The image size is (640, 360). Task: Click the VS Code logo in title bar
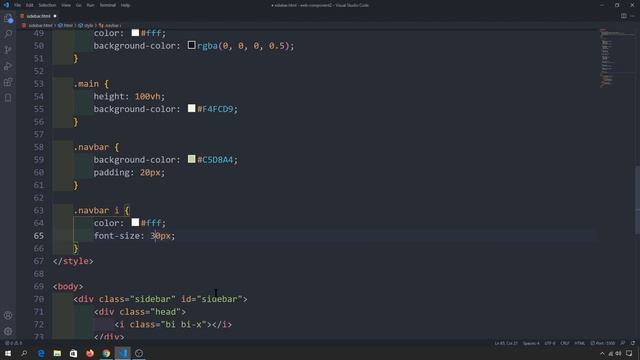[x=6, y=5]
